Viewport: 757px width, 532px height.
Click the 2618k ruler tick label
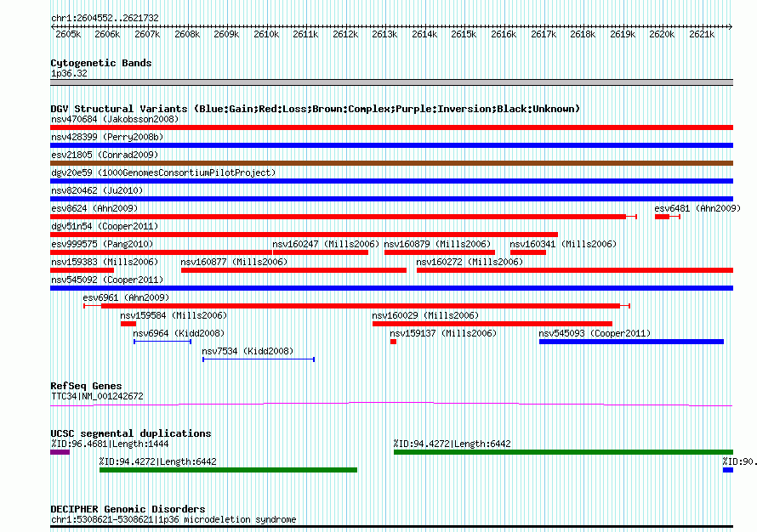tap(583, 34)
